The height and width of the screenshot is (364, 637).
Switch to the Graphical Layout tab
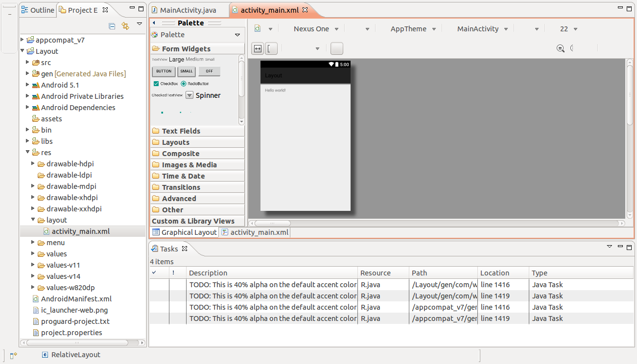[185, 232]
